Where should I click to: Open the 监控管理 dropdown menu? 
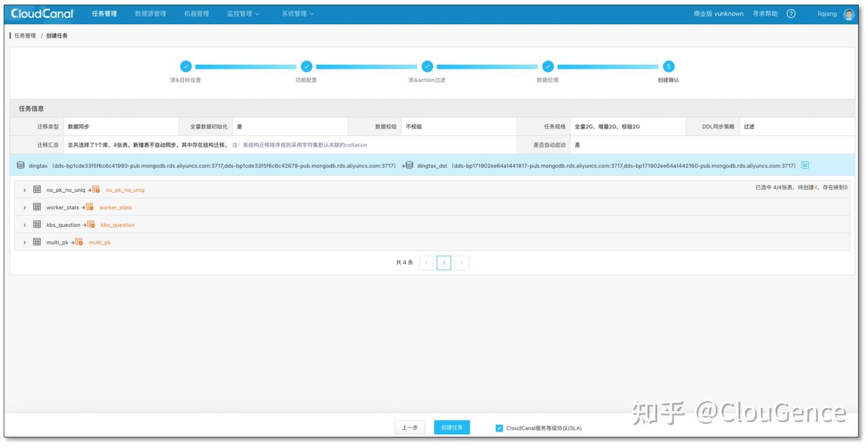click(x=241, y=13)
